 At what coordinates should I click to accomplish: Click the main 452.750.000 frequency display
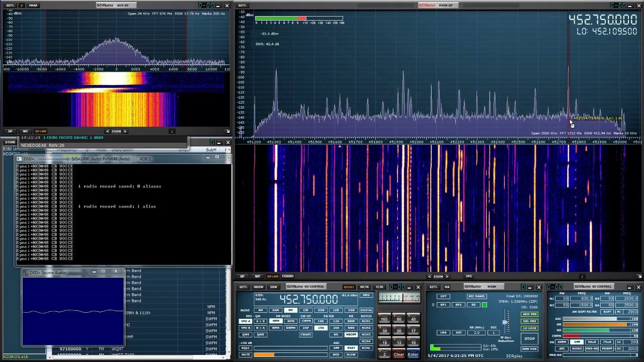(603, 20)
